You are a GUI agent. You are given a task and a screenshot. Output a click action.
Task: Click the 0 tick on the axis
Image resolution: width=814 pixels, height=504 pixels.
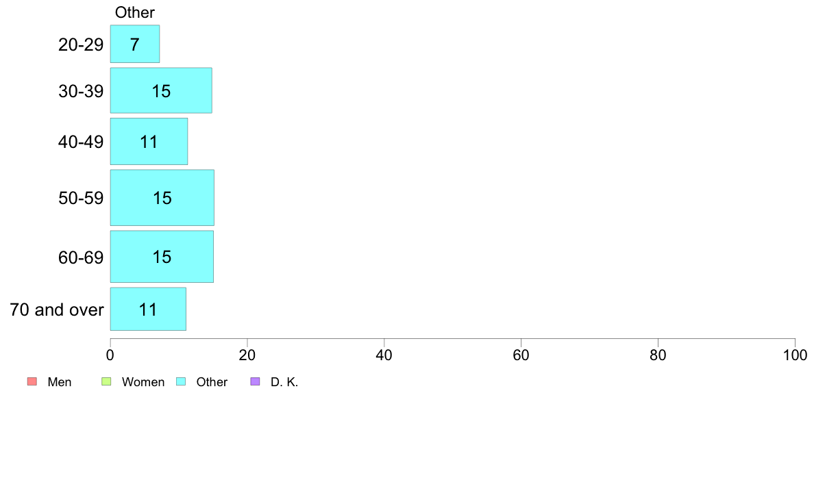pyautogui.click(x=110, y=355)
